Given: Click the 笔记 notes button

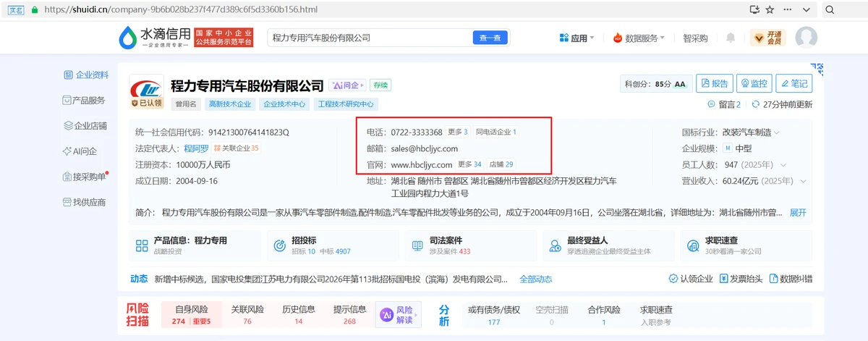Looking at the screenshot, I should [794, 84].
